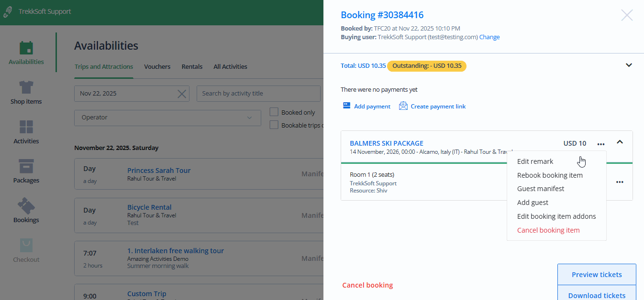Expand the booking totals chevron

[629, 65]
